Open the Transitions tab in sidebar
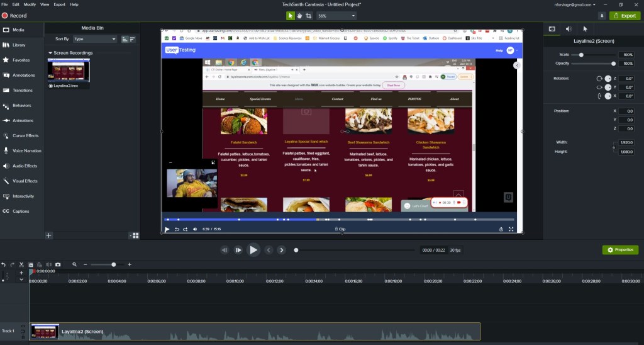Screen dimensions: 644x345 coord(22,90)
